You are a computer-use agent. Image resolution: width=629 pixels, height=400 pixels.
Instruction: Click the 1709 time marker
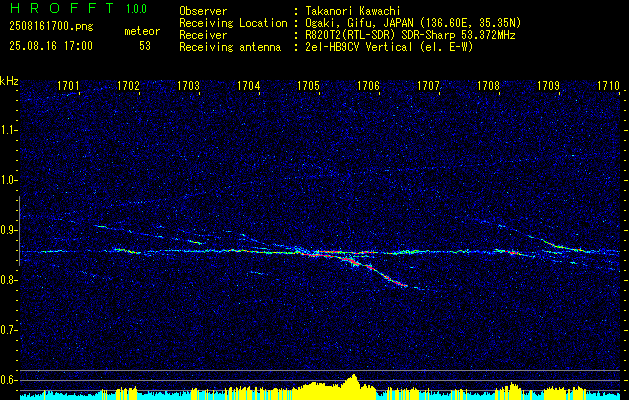[548, 85]
